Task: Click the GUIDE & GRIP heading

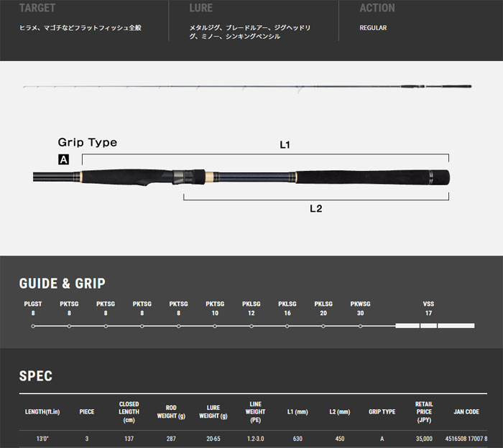Action: [x=63, y=284]
